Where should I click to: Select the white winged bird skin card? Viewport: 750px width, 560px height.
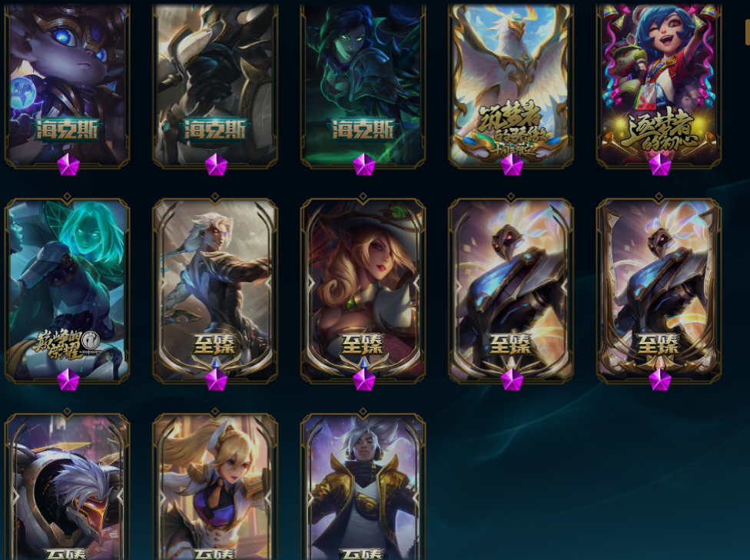click(x=511, y=85)
